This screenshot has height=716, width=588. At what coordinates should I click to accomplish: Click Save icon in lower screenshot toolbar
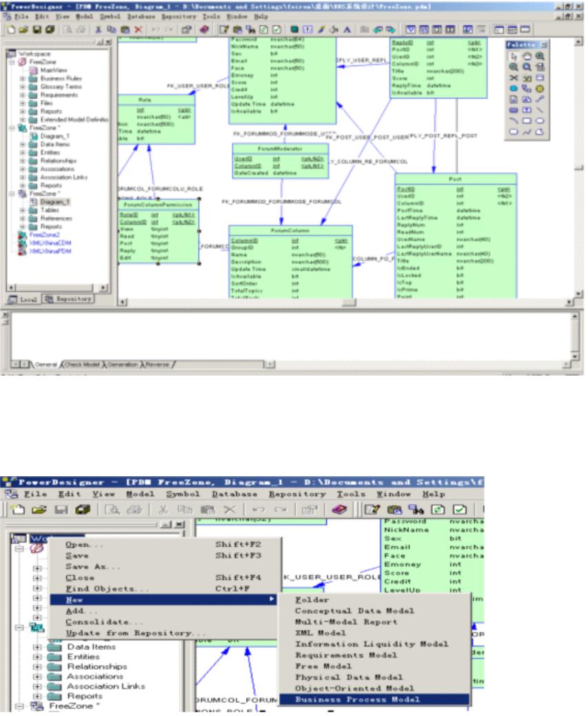point(61,509)
